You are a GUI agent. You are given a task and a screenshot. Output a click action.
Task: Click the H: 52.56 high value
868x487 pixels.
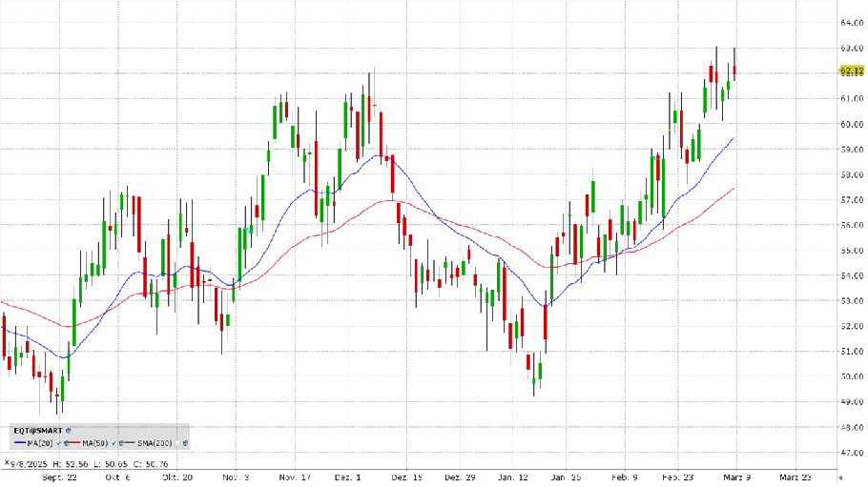71,464
